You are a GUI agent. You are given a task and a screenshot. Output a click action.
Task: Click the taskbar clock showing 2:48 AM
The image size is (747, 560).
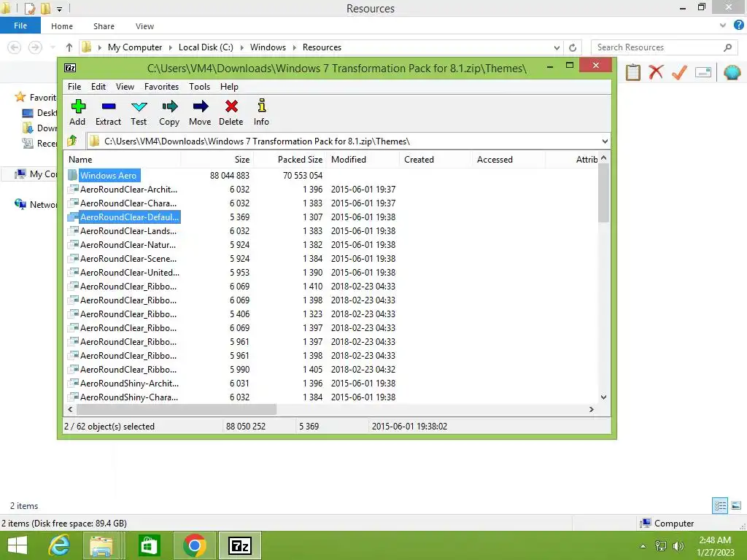715,546
